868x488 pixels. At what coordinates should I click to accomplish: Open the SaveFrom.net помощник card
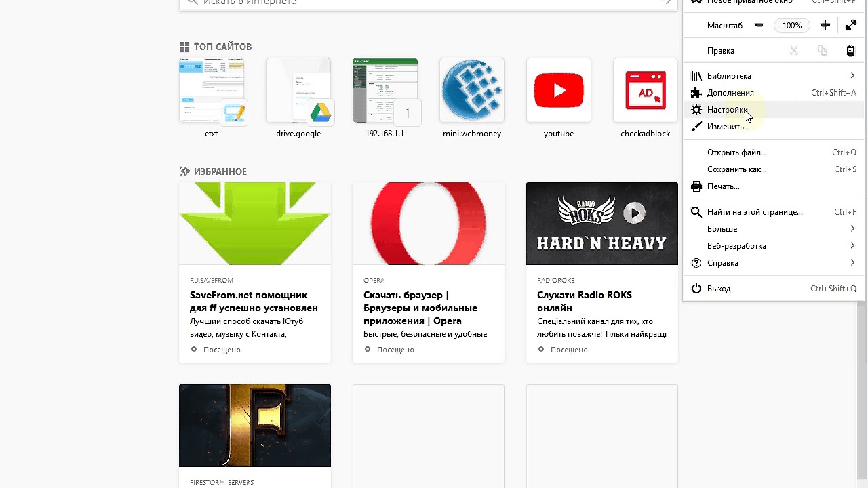click(255, 272)
